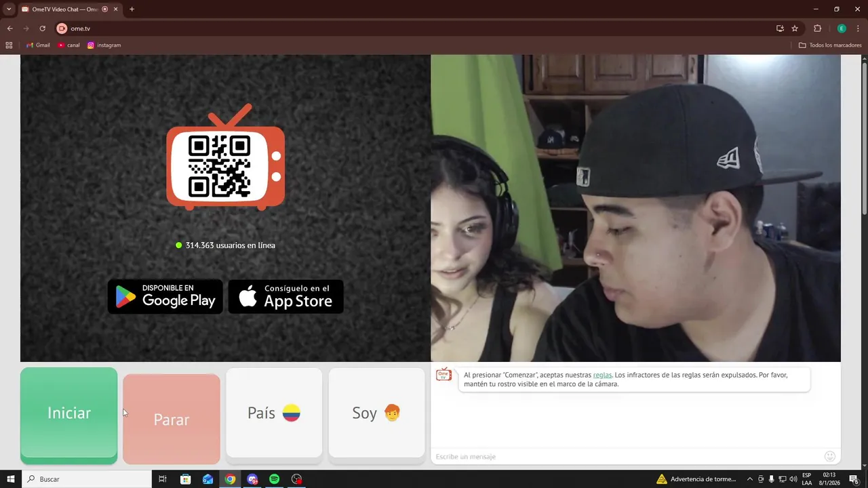Go back using the browser back arrow
The width and height of the screenshot is (868, 488).
coord(9,28)
